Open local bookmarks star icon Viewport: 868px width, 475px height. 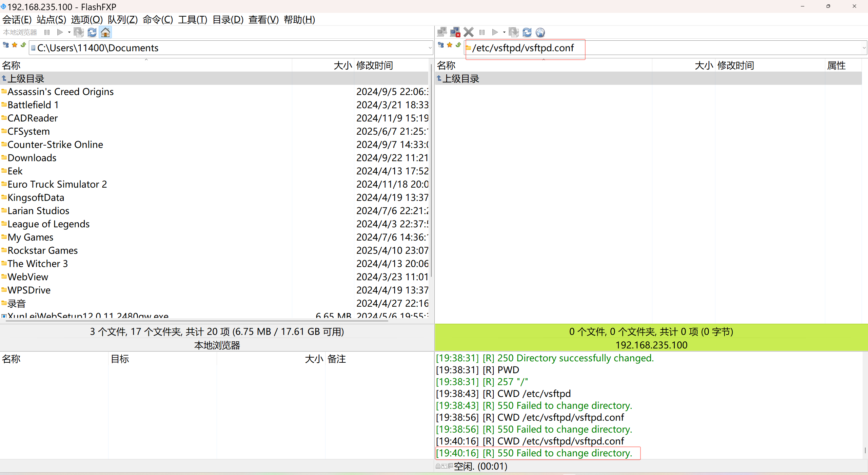(15, 45)
